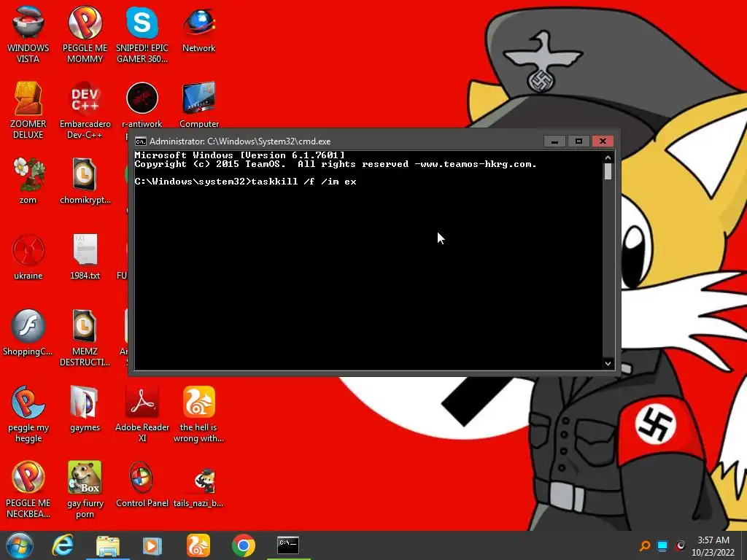Select the ZOOMER DELUXE icon
Viewport: 747px width, 560px height.
click(28, 110)
